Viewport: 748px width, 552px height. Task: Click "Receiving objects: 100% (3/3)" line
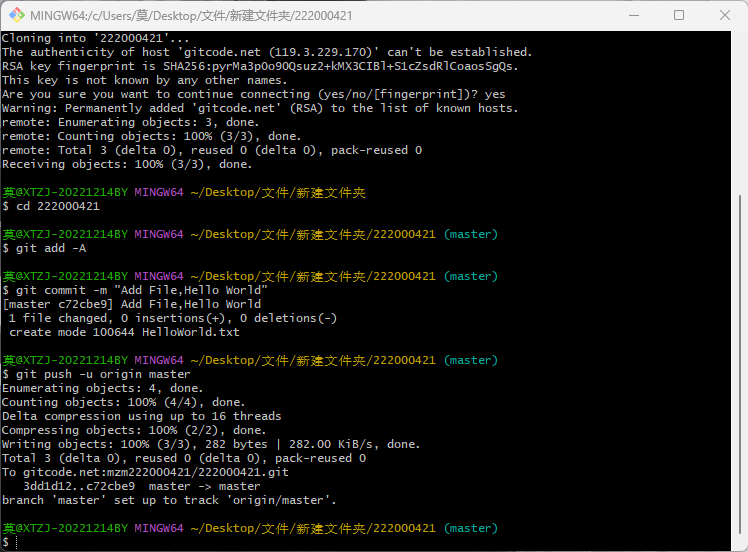point(127,164)
